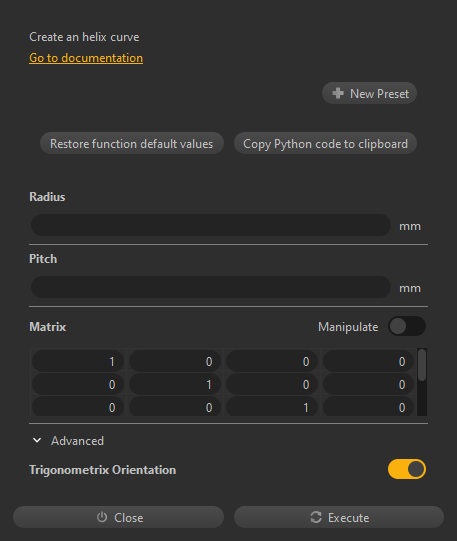Select second row first column matrix cell
This screenshot has width=457, height=541.
(78, 384)
